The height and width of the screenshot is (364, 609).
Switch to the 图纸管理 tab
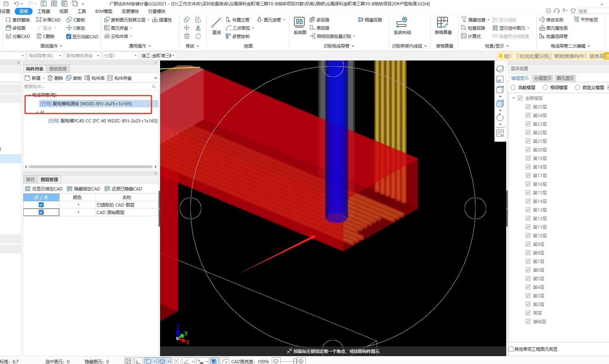point(58,69)
